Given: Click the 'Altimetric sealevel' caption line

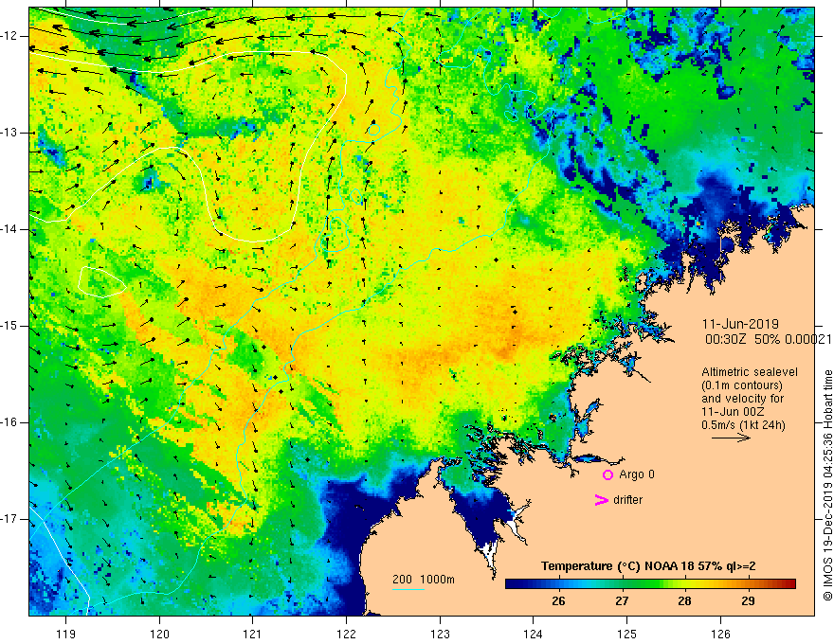Looking at the screenshot, I should point(750,372).
